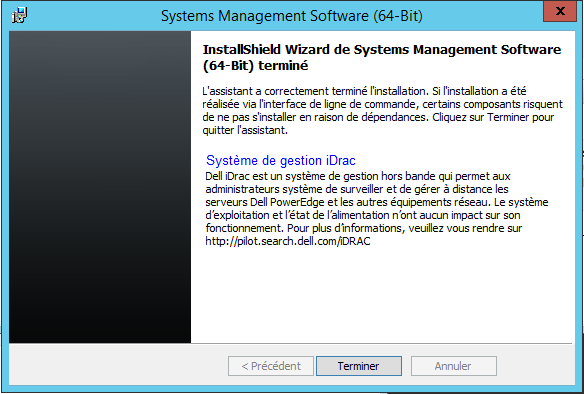The image size is (584, 394).
Task: Click the empty white area below the URL
Action: point(383,294)
